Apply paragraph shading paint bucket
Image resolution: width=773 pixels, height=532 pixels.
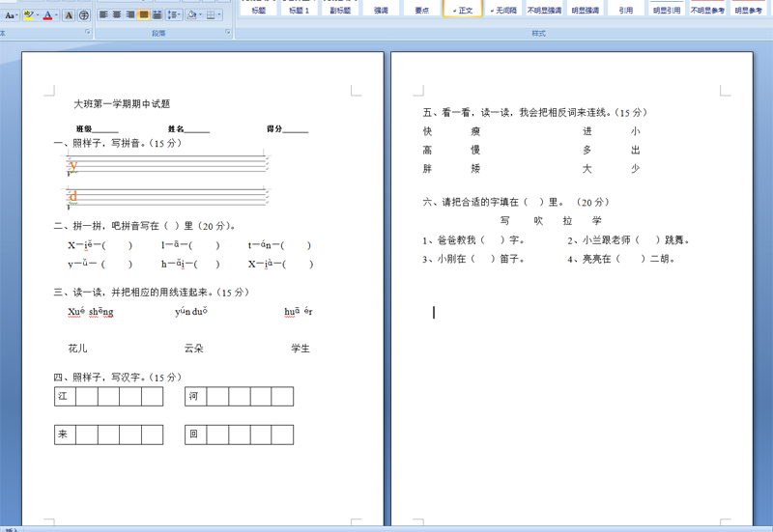coord(192,14)
